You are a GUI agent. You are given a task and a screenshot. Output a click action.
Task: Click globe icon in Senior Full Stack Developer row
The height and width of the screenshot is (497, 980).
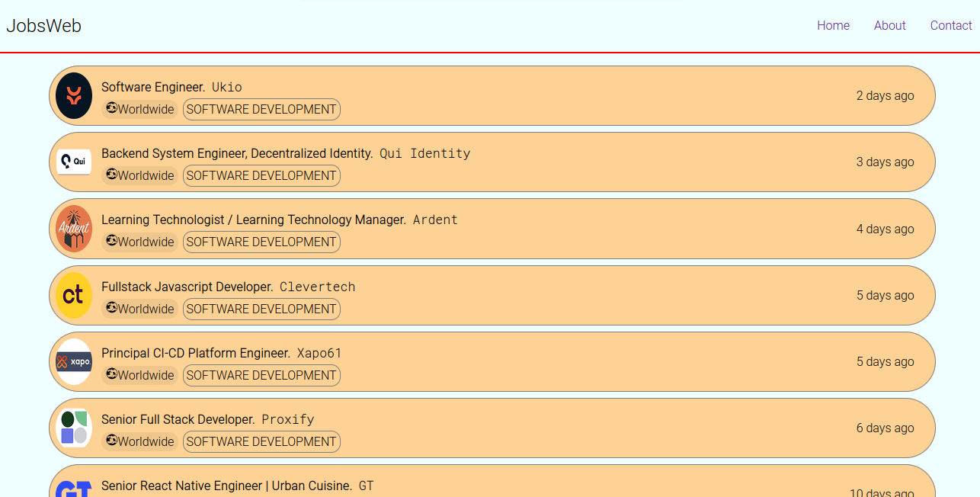point(111,441)
